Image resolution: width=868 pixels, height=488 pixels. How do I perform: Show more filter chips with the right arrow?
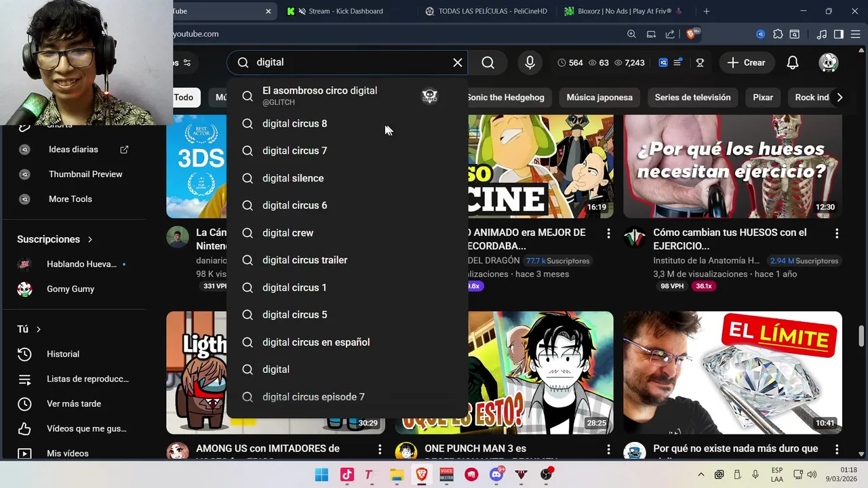840,97
